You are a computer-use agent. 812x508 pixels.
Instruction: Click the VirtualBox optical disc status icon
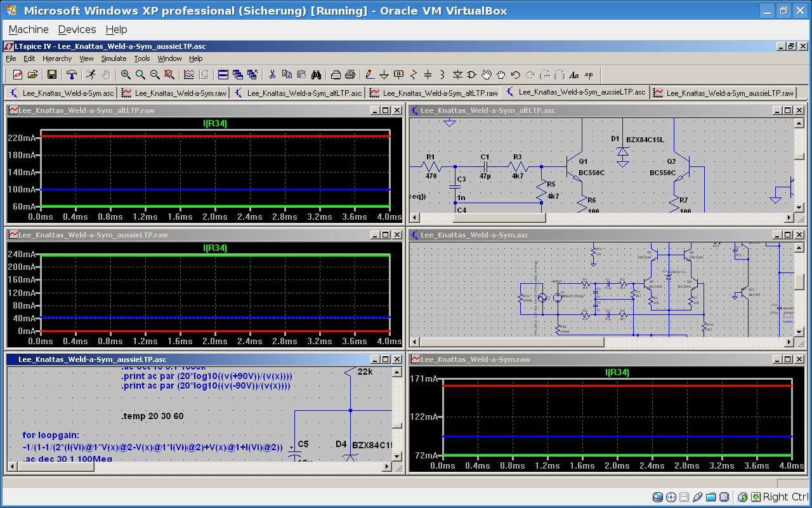tap(671, 497)
